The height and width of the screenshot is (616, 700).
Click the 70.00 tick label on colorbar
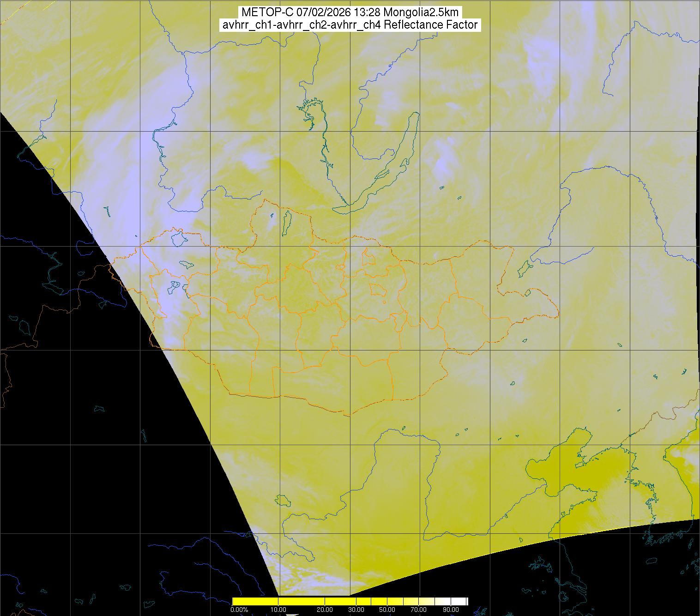click(x=418, y=610)
